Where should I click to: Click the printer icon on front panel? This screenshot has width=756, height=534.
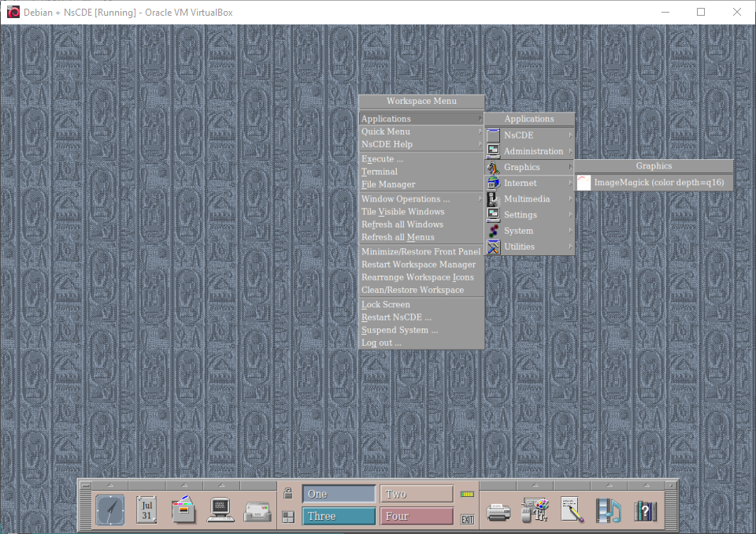coord(498,511)
